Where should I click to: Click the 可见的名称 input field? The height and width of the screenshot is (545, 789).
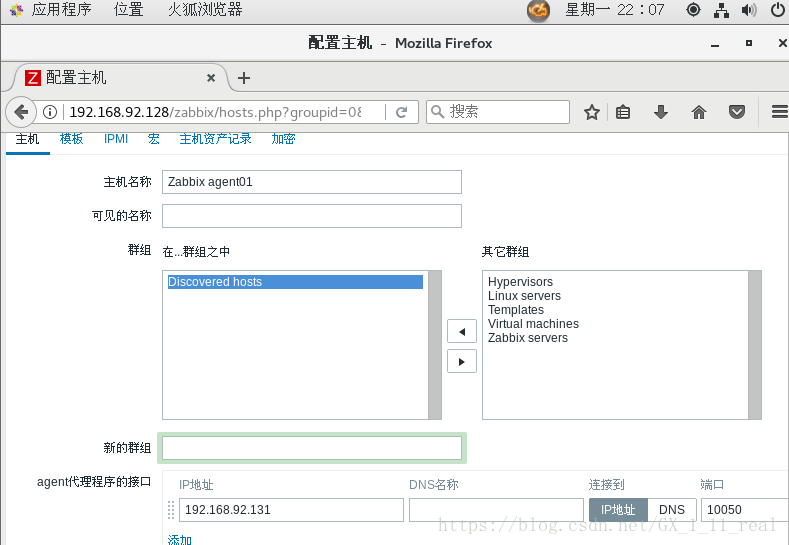pyautogui.click(x=311, y=216)
